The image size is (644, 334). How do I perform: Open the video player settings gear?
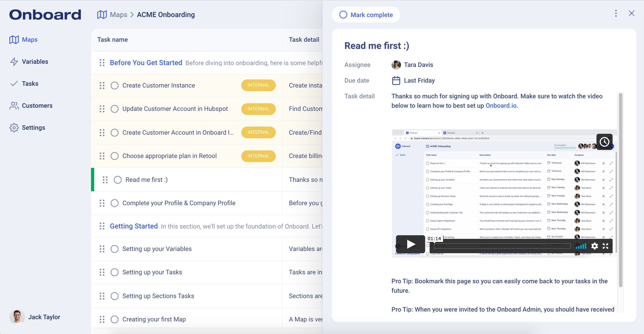(594, 246)
